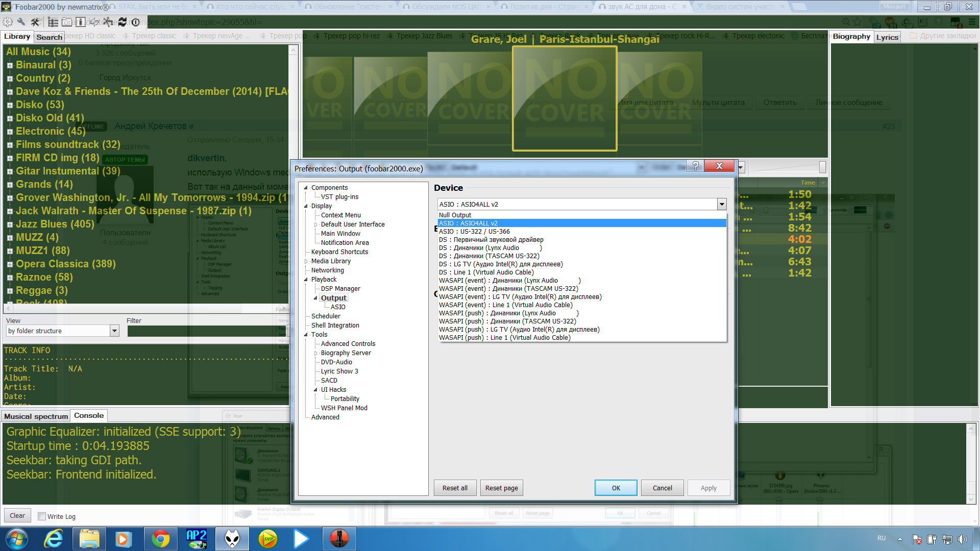Click the system tray volume speaker icon
This screenshot has height=551, width=980.
coord(963,539)
